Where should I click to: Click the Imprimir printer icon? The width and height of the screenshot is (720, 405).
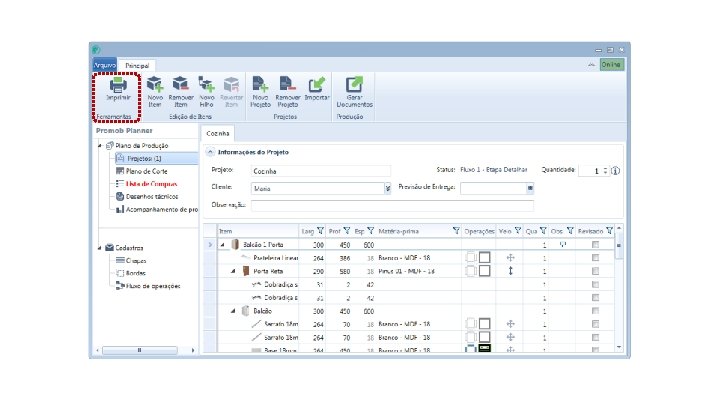click(118, 85)
